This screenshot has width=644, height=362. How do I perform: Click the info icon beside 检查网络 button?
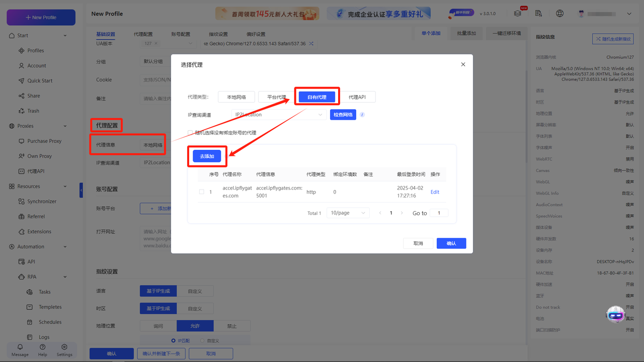coord(361,115)
